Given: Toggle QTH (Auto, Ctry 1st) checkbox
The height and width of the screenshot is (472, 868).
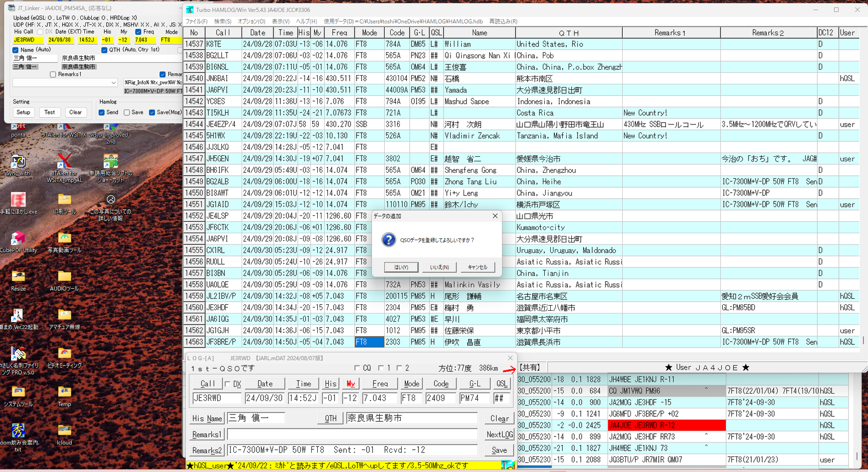Looking at the screenshot, I should 104,50.
